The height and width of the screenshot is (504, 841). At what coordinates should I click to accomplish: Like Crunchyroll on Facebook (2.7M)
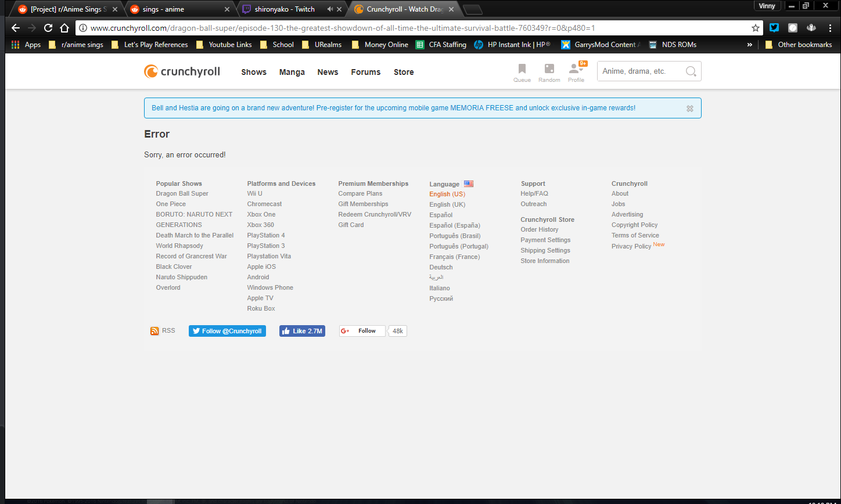[302, 331]
